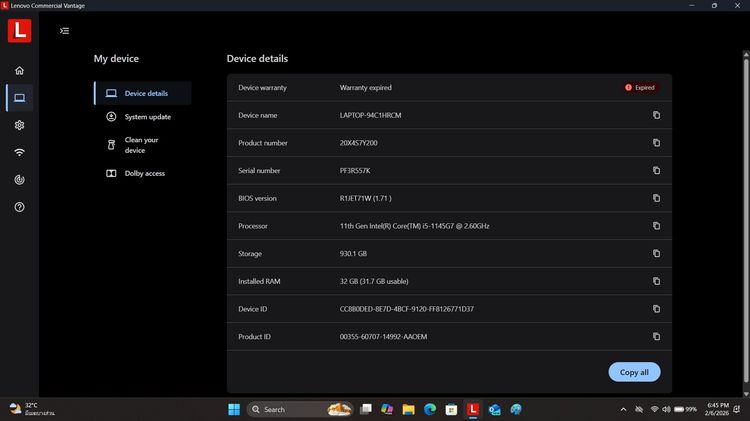Click the vertical scrollbar on right edge
This screenshot has width=750, height=421.
pyautogui.click(x=746, y=220)
